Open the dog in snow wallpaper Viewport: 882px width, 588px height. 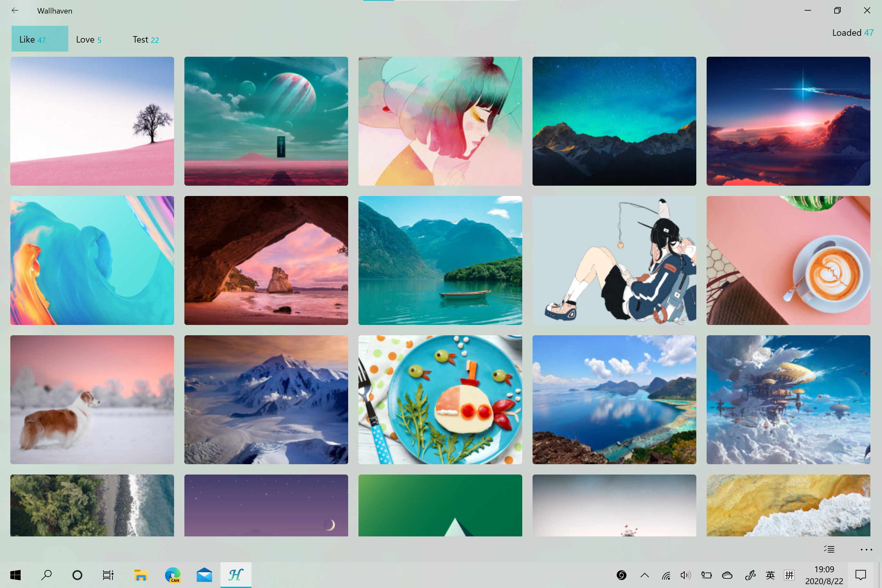[x=92, y=399]
